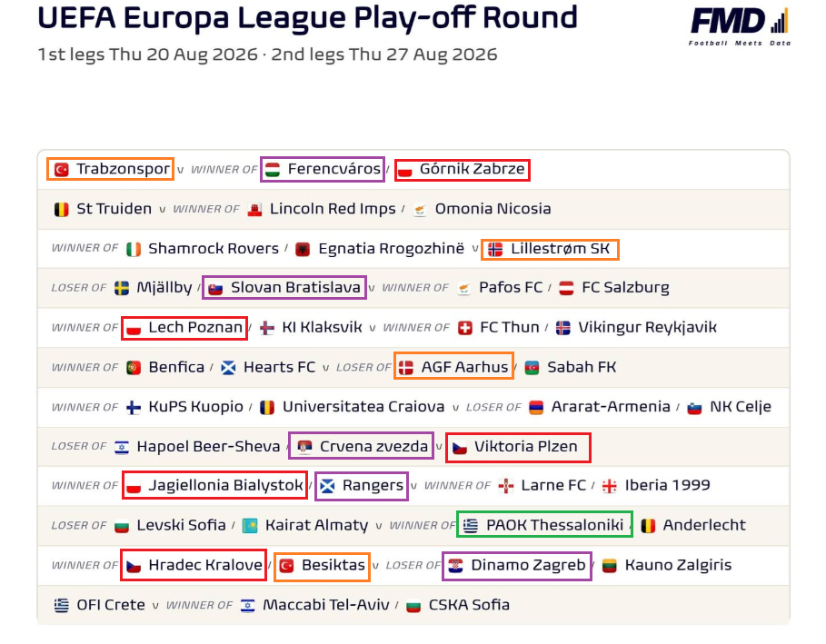This screenshot has width=826, height=644.
Task: Select Jagiellonia Bialystok in the fixture list
Action: [x=225, y=486]
